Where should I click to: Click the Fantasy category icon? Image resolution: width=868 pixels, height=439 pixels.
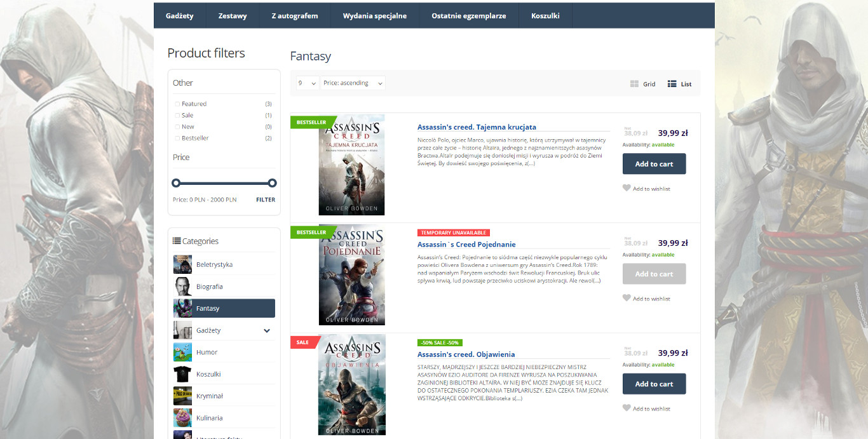pyautogui.click(x=182, y=308)
